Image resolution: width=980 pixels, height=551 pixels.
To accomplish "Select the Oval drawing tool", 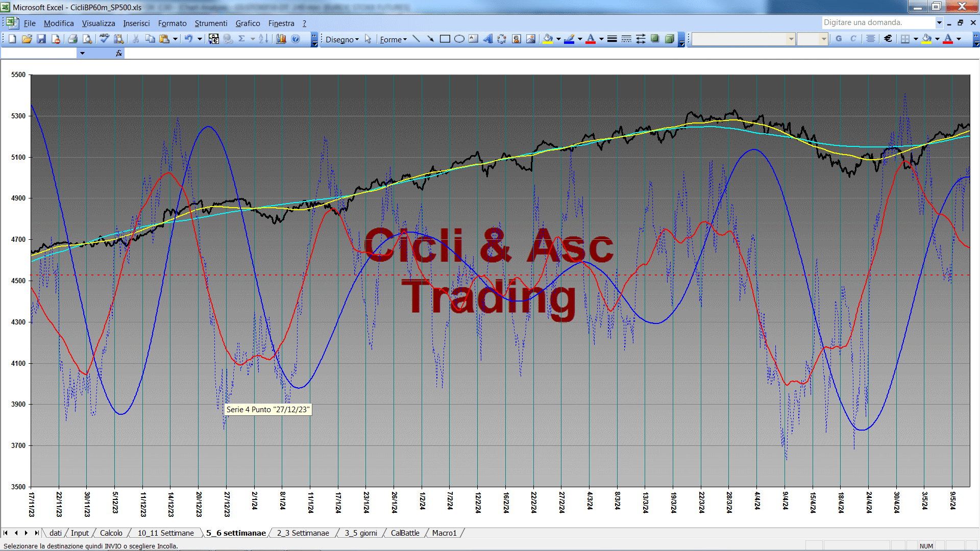I will [459, 39].
